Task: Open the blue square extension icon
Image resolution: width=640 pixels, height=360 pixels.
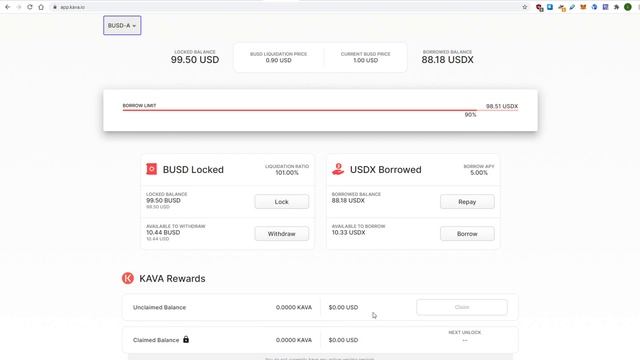Action: [550, 7]
